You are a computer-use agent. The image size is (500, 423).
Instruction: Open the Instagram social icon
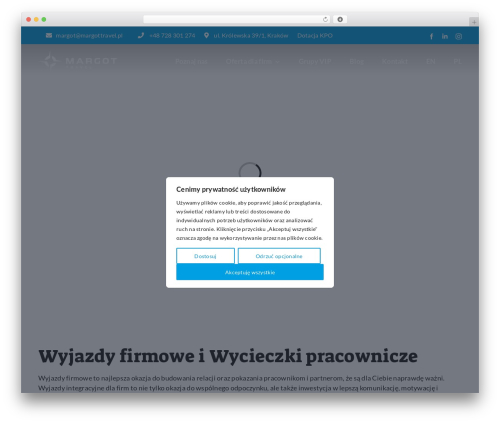[x=459, y=36]
